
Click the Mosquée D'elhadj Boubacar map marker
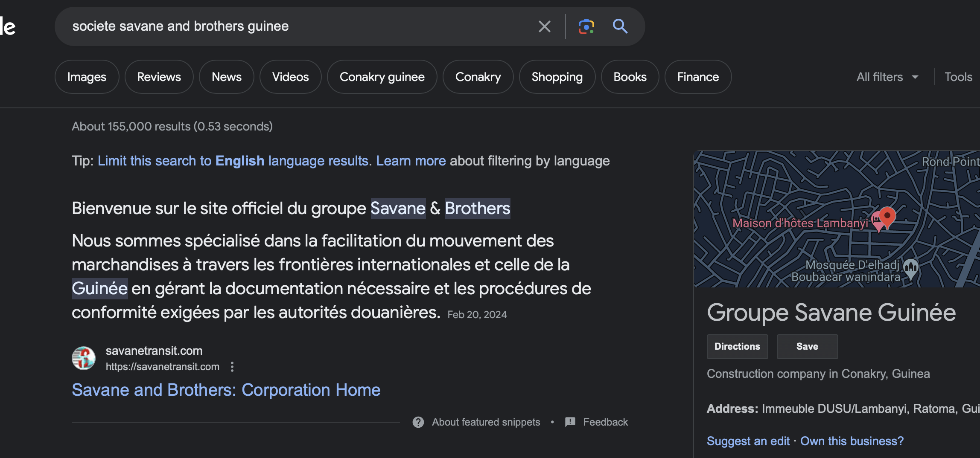click(x=911, y=268)
